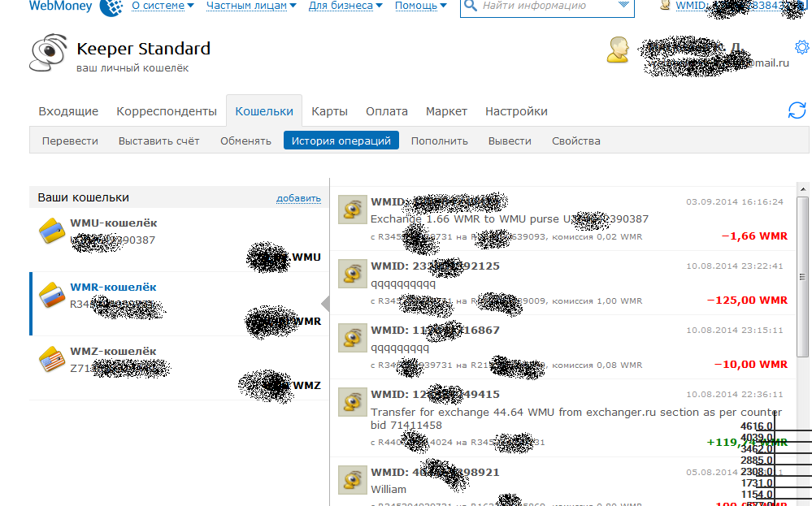
Task: Select the WMZ wallet icon with US flag
Action: click(52, 359)
